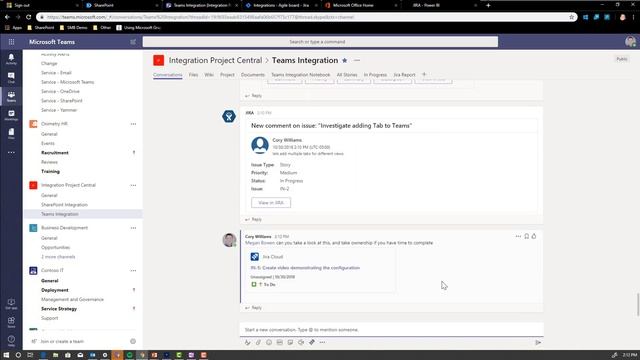Open Meetings in the left rail
The height and width of the screenshot is (360, 640).
coord(11,115)
